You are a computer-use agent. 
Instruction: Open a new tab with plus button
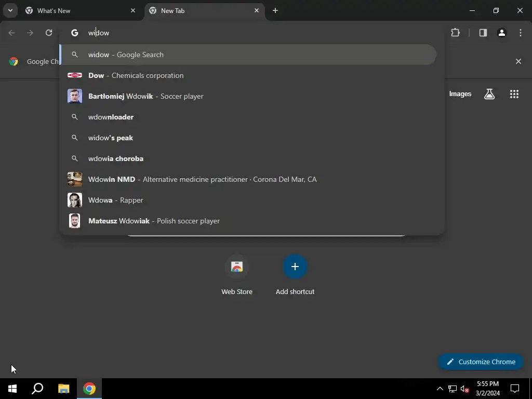coord(275,10)
